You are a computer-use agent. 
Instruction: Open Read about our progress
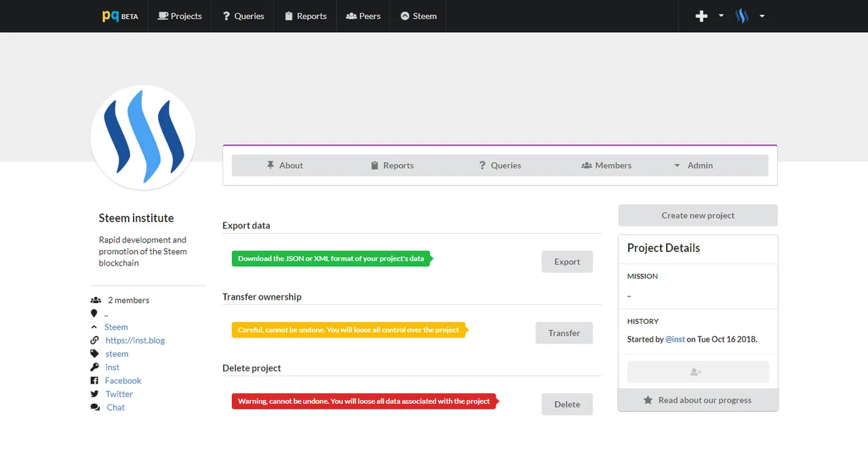[698, 400]
